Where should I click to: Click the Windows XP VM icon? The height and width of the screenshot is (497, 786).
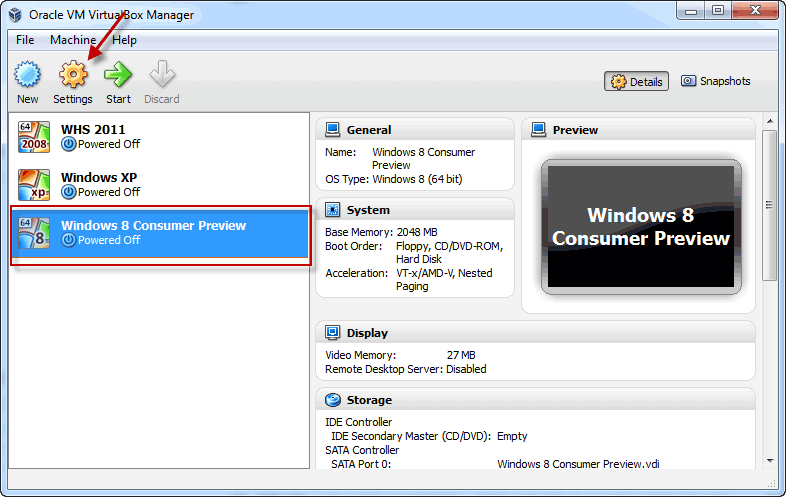[x=34, y=185]
